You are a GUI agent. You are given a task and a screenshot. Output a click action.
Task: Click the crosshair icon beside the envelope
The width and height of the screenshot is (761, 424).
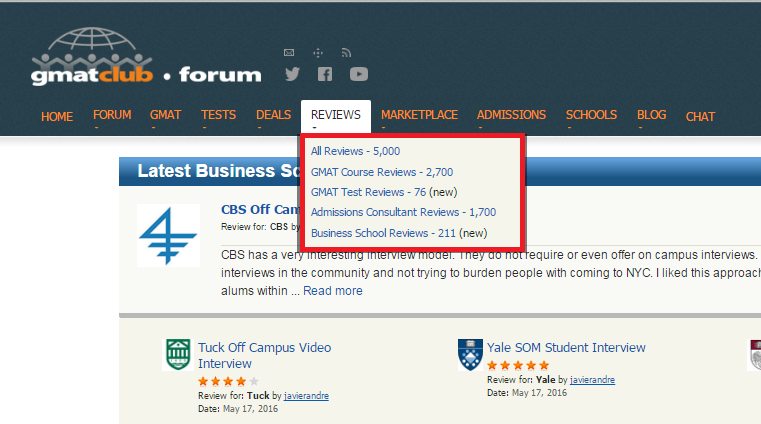point(318,53)
